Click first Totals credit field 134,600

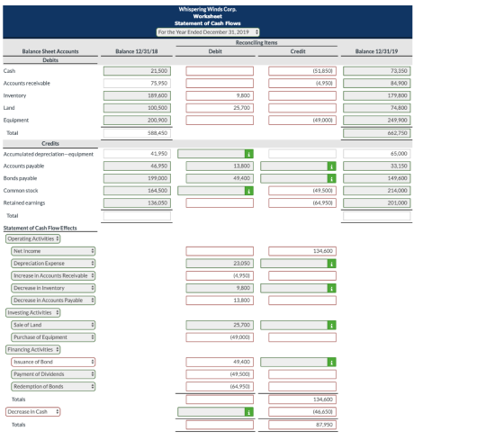302,400
